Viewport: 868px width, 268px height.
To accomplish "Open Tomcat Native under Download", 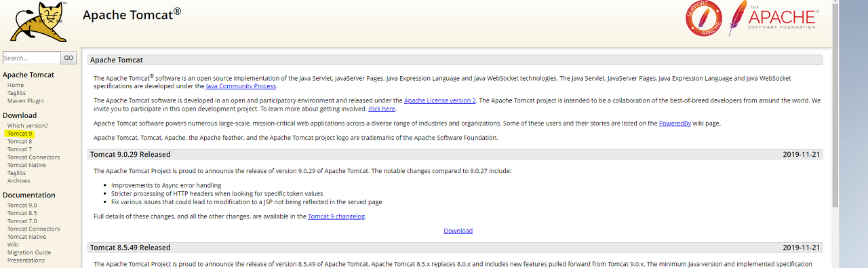I will coord(27,165).
